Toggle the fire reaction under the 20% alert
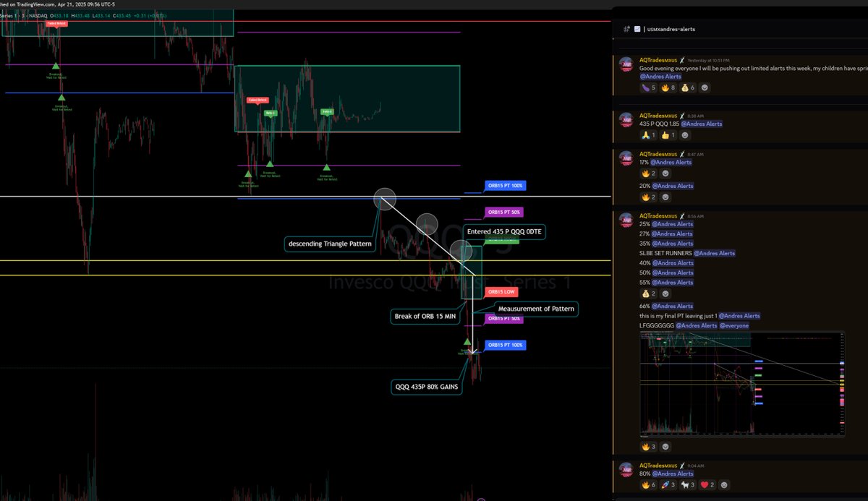Screen dimensions: 868x501 (648, 197)
